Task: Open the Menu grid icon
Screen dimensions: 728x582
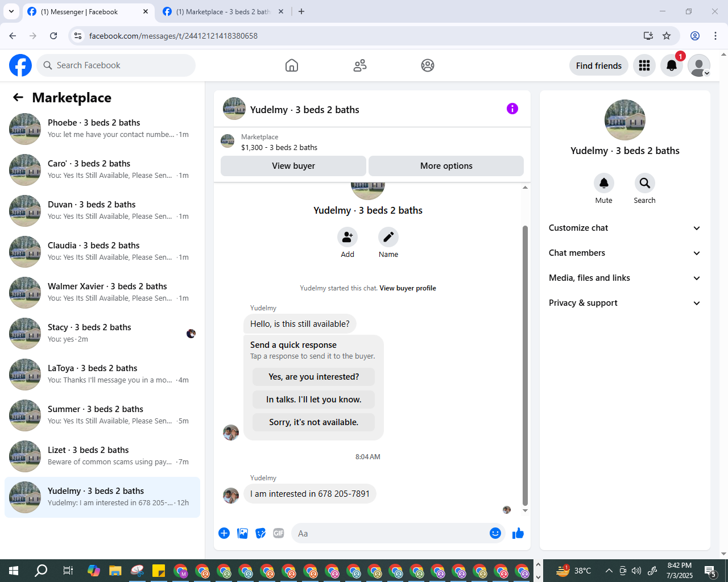Action: (644, 66)
